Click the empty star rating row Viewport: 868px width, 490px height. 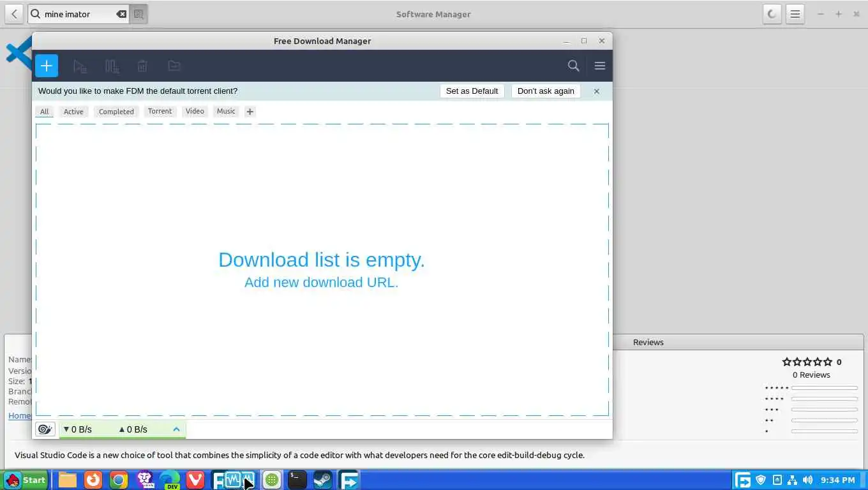(x=807, y=362)
